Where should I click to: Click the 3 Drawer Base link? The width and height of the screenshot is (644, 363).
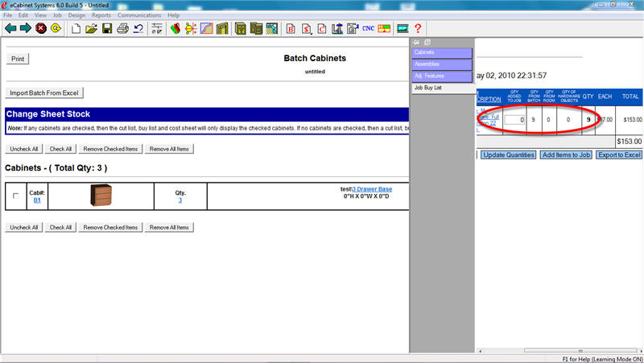tap(372, 189)
